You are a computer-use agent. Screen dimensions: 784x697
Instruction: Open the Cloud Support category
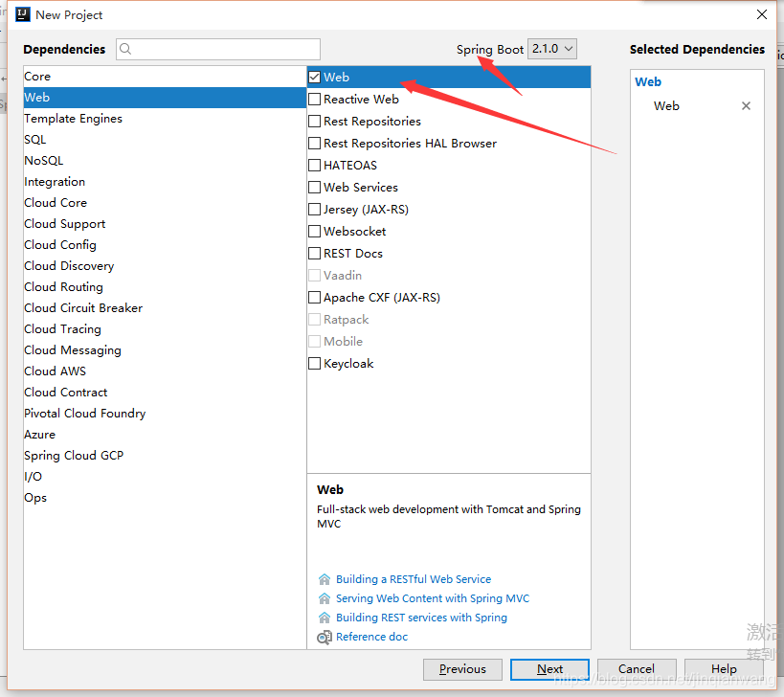[x=165, y=223]
